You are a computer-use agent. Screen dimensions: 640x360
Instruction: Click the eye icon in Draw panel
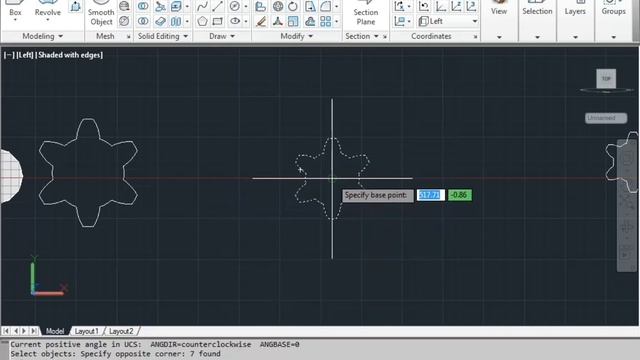click(235, 21)
